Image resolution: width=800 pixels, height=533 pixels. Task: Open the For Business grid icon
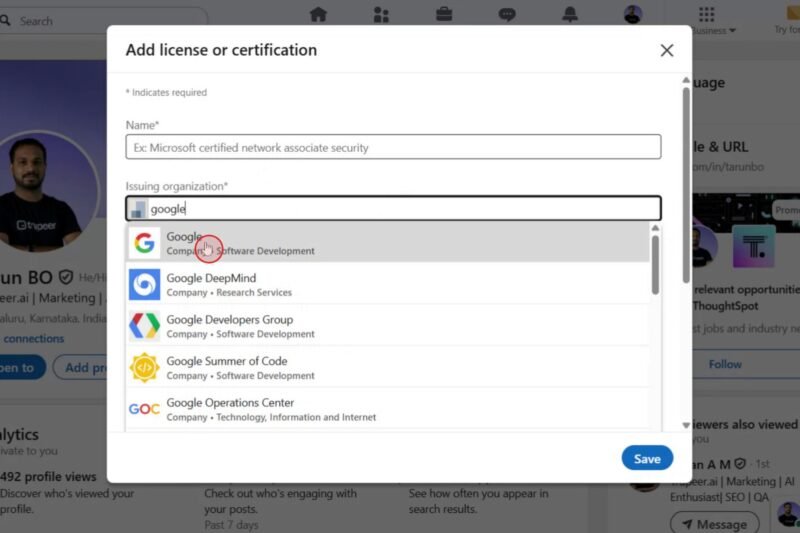click(707, 14)
